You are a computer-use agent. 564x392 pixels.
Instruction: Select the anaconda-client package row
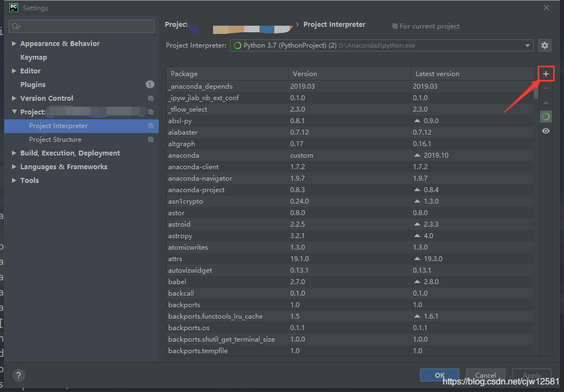tap(349, 167)
